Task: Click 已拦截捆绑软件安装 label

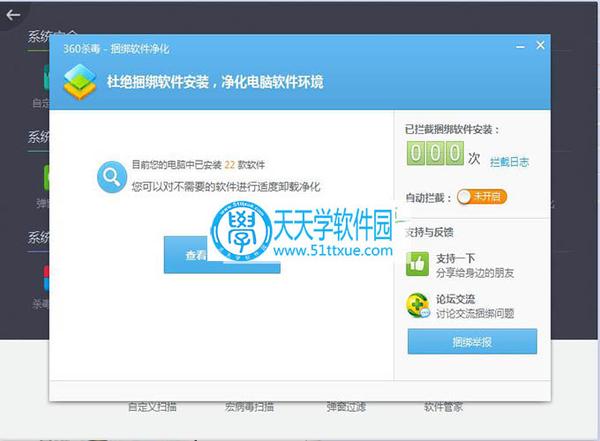Action: [x=452, y=129]
